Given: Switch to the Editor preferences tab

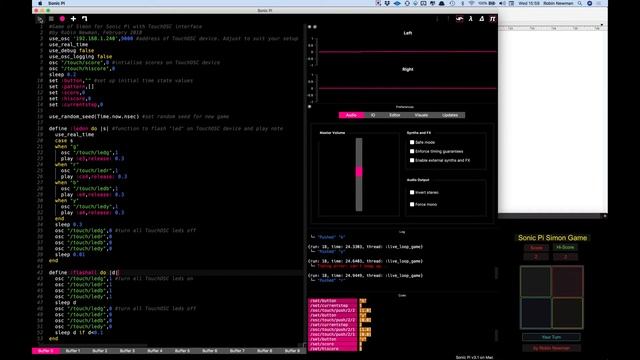Looking at the screenshot, I should click(x=394, y=115).
